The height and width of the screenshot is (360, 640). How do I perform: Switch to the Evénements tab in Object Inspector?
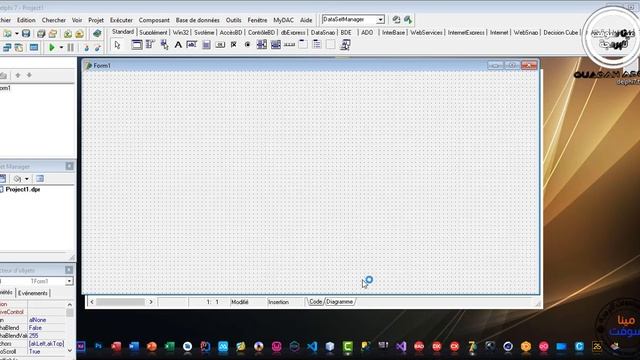pyautogui.click(x=33, y=293)
